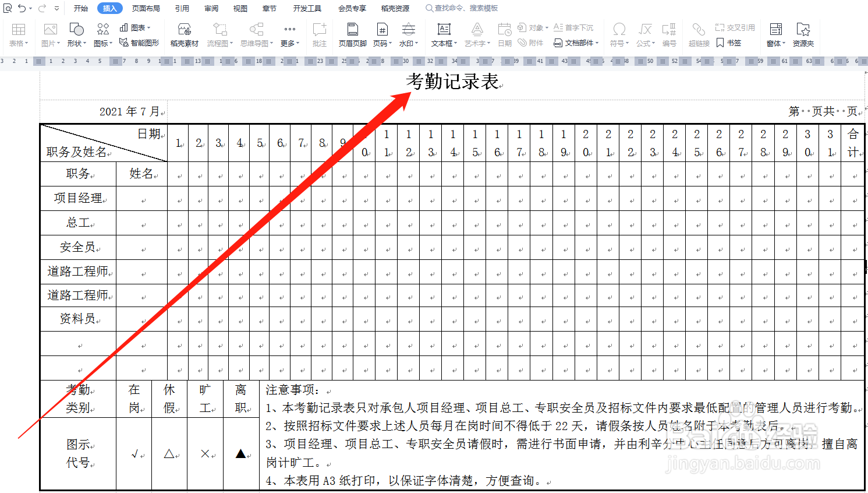Click the 日期 date icon
868x493 pixels.
tap(505, 35)
